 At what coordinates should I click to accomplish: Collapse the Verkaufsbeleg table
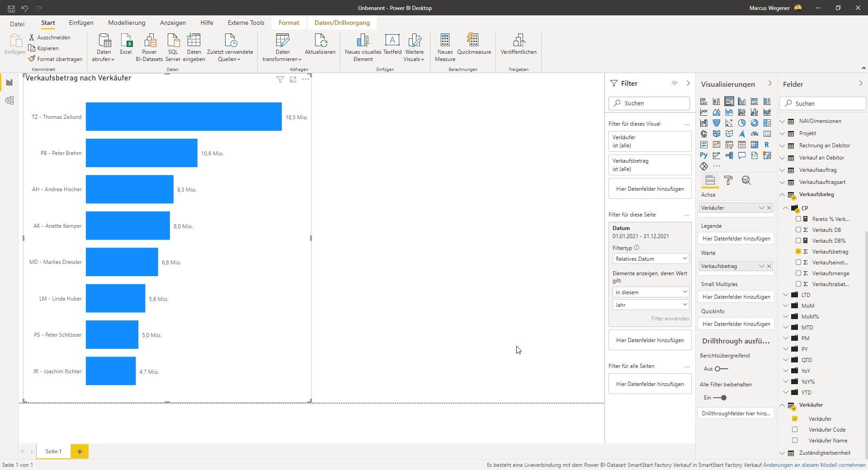click(x=782, y=194)
